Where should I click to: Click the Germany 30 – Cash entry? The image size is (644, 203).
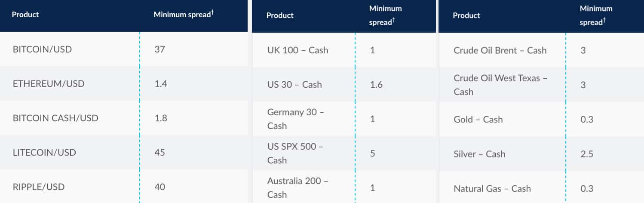tap(296, 119)
